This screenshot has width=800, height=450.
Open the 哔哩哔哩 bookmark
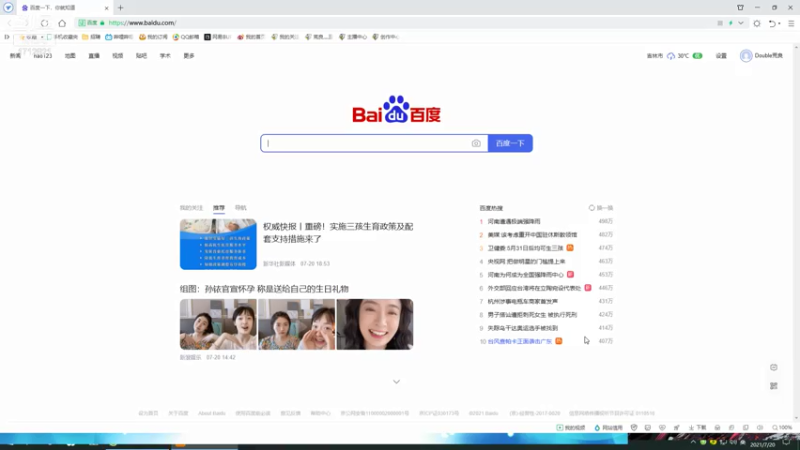(x=119, y=37)
